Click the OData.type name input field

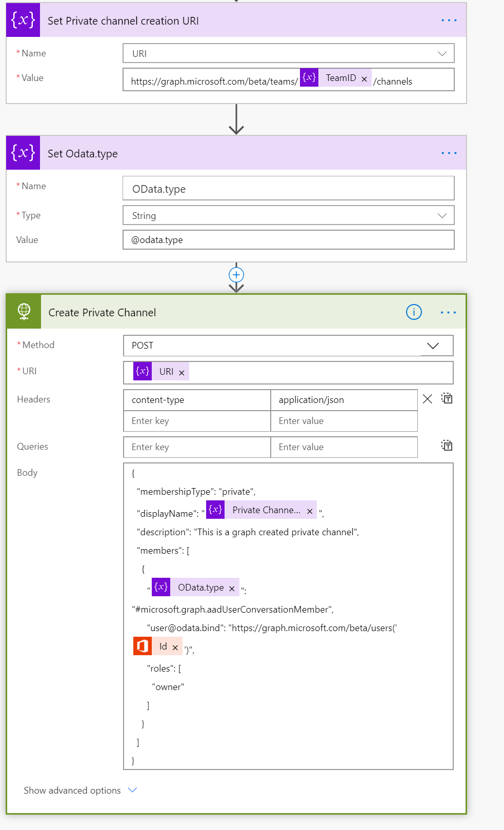[289, 188]
